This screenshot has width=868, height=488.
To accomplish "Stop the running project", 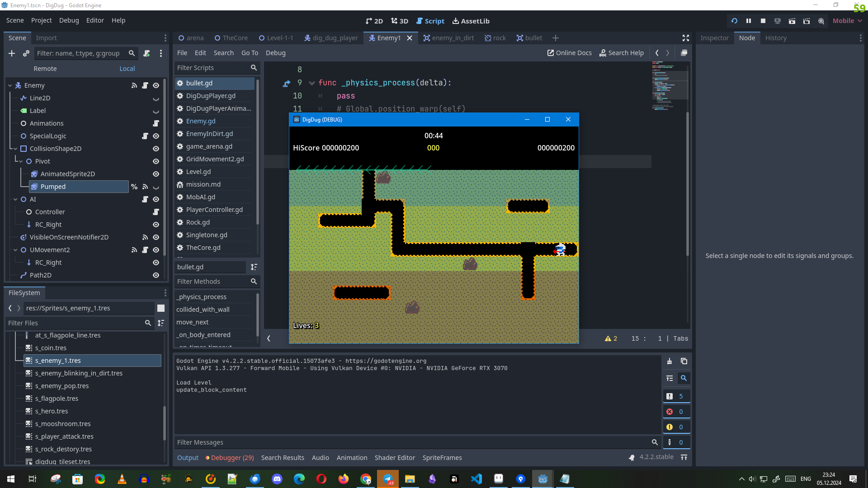I will [x=763, y=21].
